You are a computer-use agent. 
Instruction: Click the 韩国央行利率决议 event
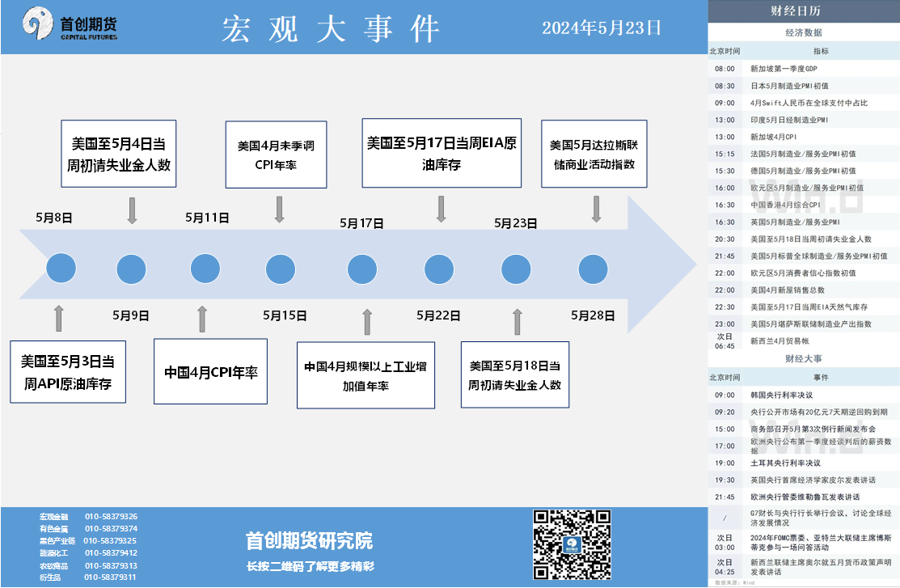(x=804, y=395)
